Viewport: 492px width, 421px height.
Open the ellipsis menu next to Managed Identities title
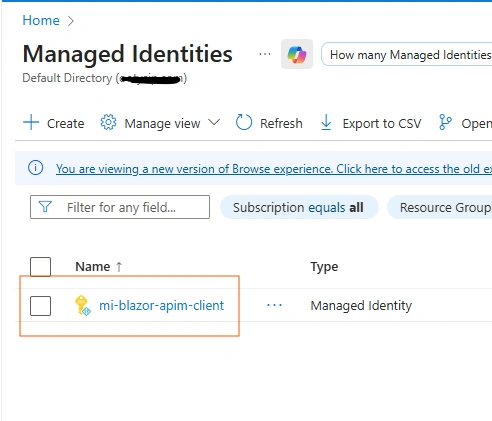(x=265, y=54)
